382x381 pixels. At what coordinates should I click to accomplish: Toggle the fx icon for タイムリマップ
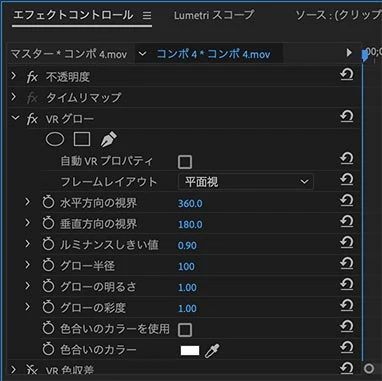click(x=32, y=98)
